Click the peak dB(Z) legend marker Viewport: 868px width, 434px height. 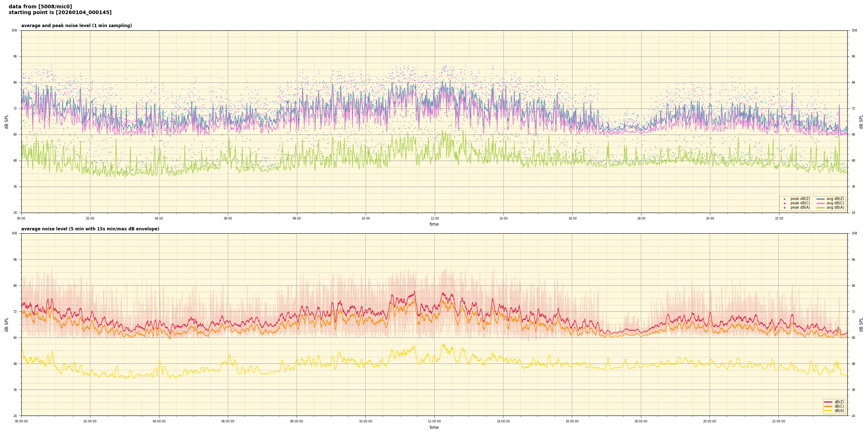coord(784,199)
